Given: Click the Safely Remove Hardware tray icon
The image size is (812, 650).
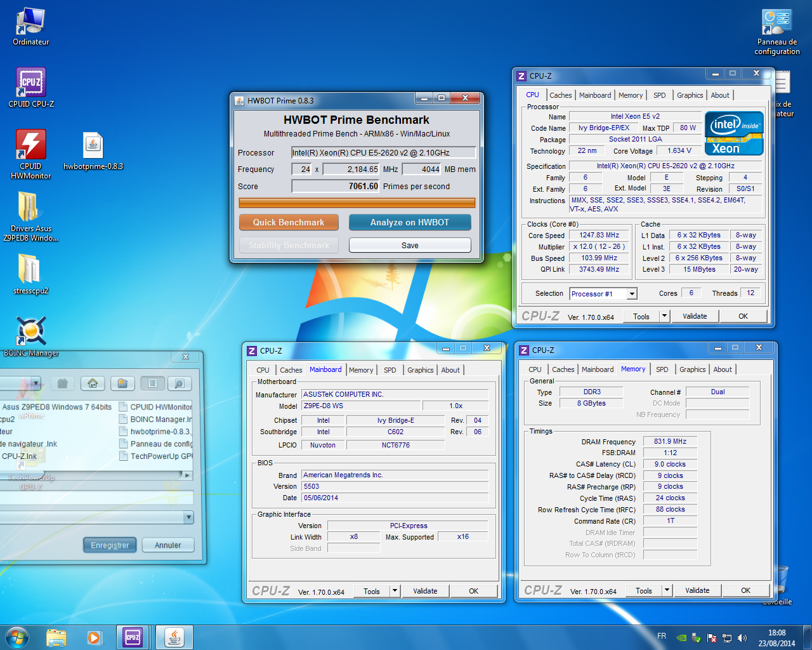Looking at the screenshot, I should click(697, 638).
